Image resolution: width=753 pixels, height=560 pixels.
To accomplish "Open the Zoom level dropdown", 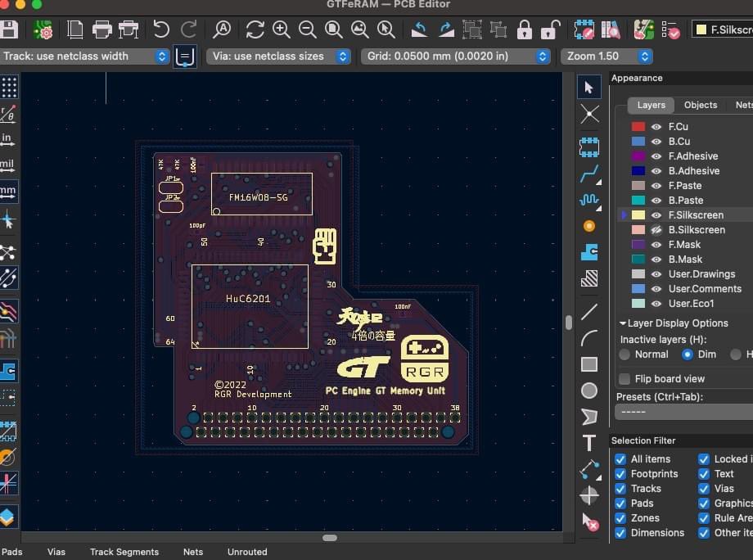I will click(x=606, y=56).
